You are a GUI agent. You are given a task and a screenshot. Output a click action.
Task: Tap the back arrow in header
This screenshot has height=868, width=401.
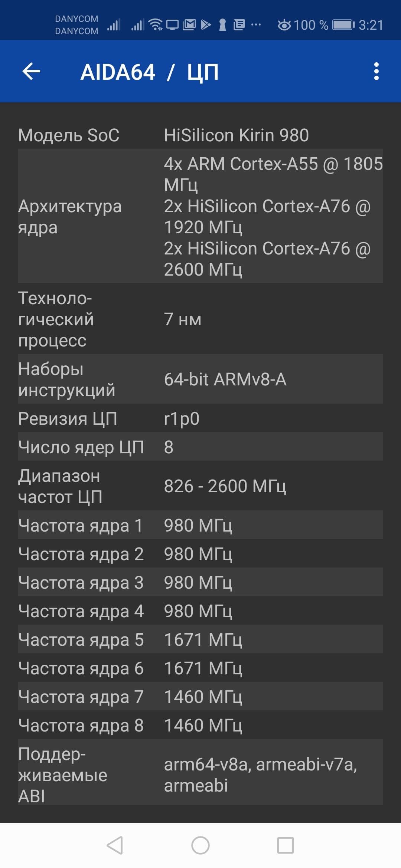31,71
